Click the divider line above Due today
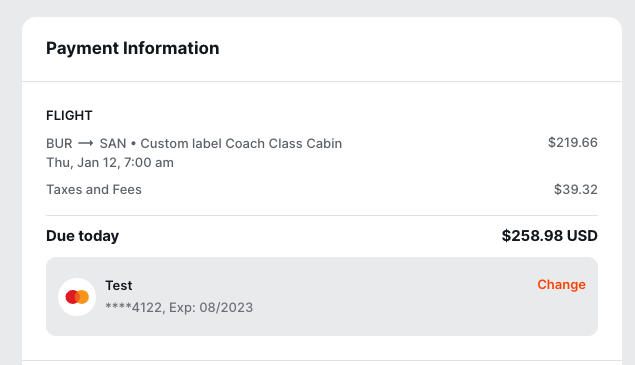This screenshot has height=365, width=635. [x=322, y=216]
